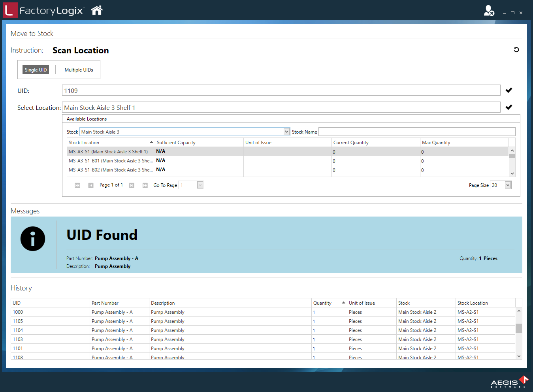Open the Go To Page dropdown
The image size is (533, 392).
[199, 185]
